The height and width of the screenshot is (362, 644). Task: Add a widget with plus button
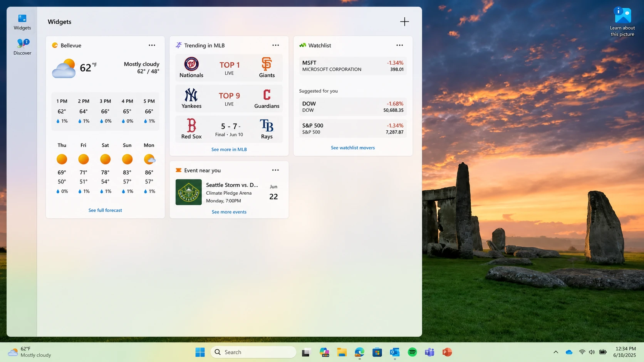point(404,22)
